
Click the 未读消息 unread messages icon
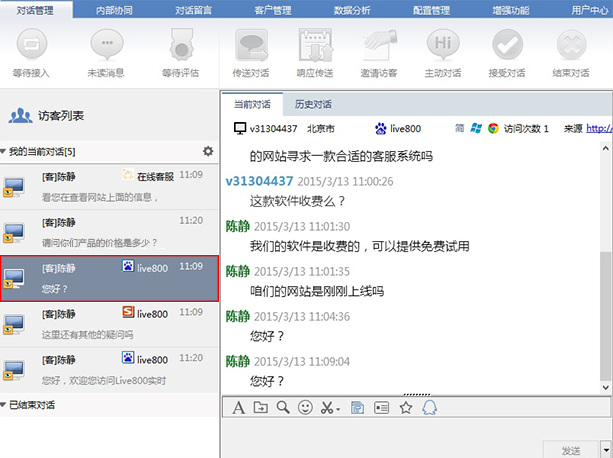click(104, 46)
